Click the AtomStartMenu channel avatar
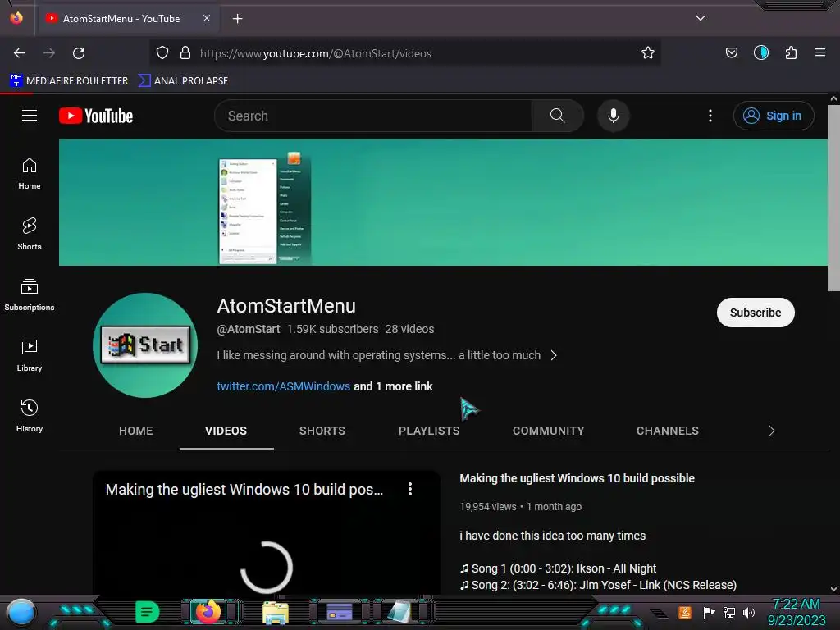Screen dimensions: 840x630 [145, 345]
